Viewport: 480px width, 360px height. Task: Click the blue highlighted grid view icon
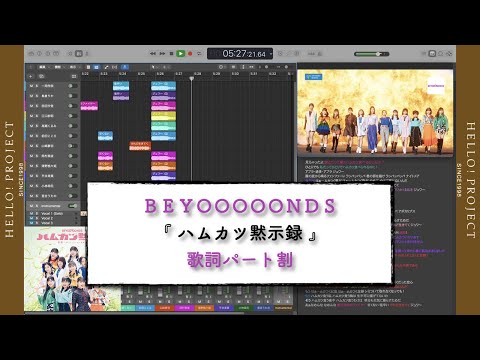(96, 67)
